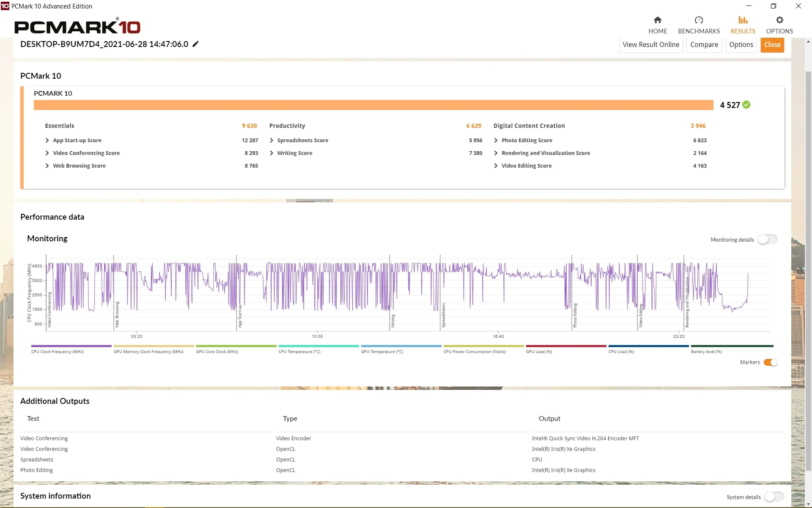Click the App Start-up marker in chart
Image resolution: width=812 pixels, height=508 pixels.
pos(240,316)
